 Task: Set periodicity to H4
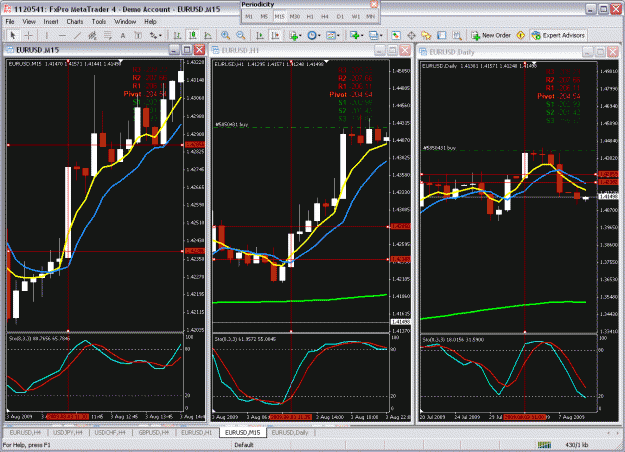pyautogui.click(x=325, y=16)
